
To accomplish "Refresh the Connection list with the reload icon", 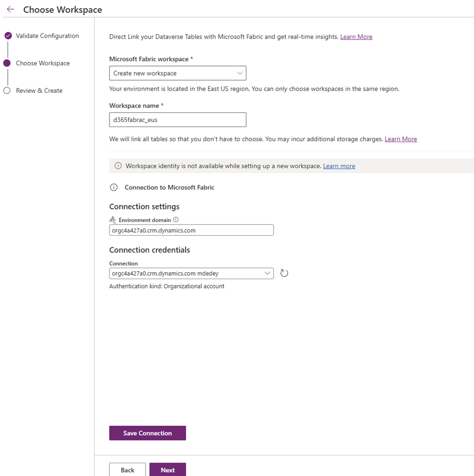I will click(x=284, y=273).
